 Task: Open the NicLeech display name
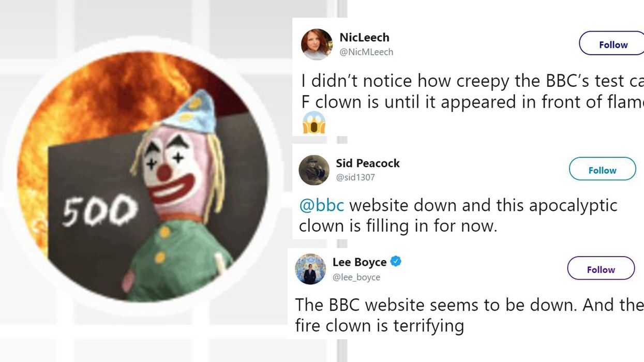click(364, 37)
